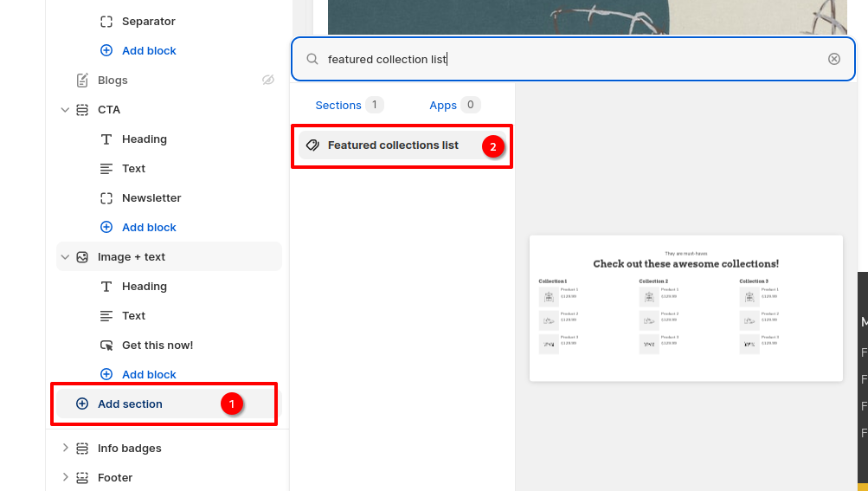Expand the Footer section
The width and height of the screenshot is (868, 491).
(65, 478)
